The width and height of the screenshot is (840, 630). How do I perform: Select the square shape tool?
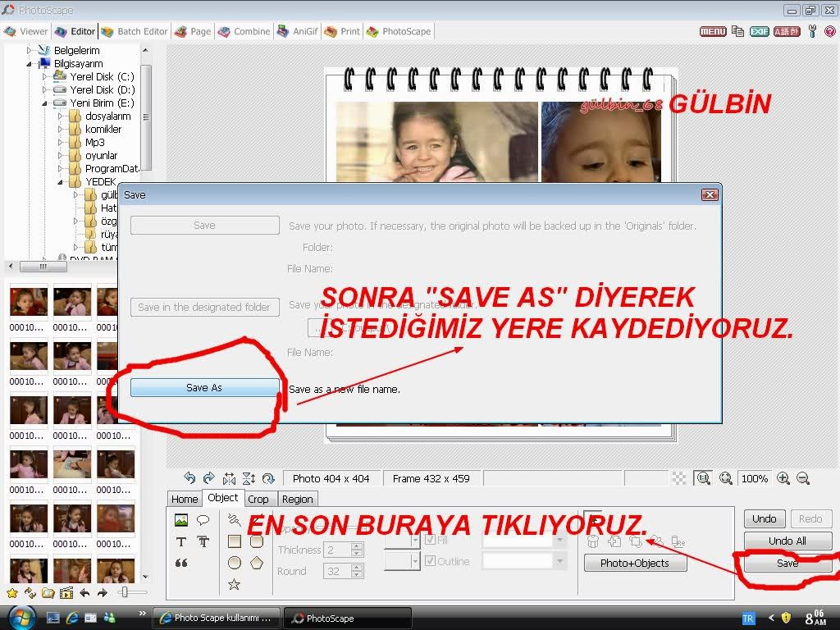click(x=234, y=541)
